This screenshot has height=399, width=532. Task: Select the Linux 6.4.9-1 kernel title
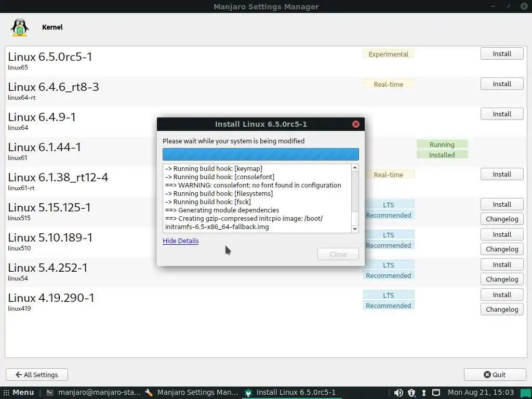[42, 117]
